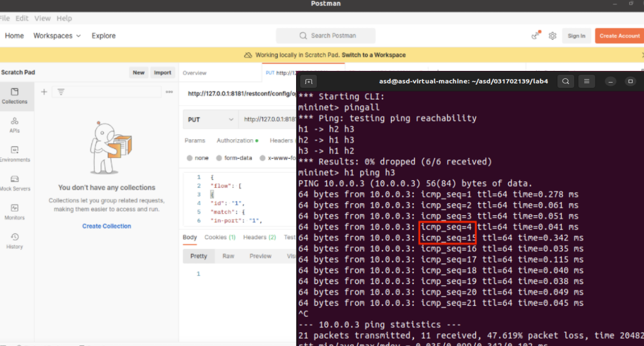Click terminal line with icmp_seq=21

coord(441,303)
